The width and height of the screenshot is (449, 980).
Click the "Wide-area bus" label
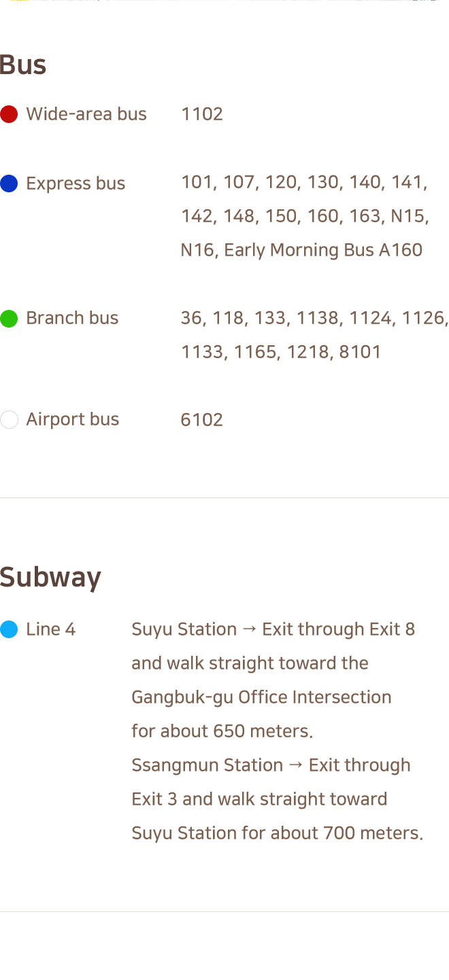(86, 114)
